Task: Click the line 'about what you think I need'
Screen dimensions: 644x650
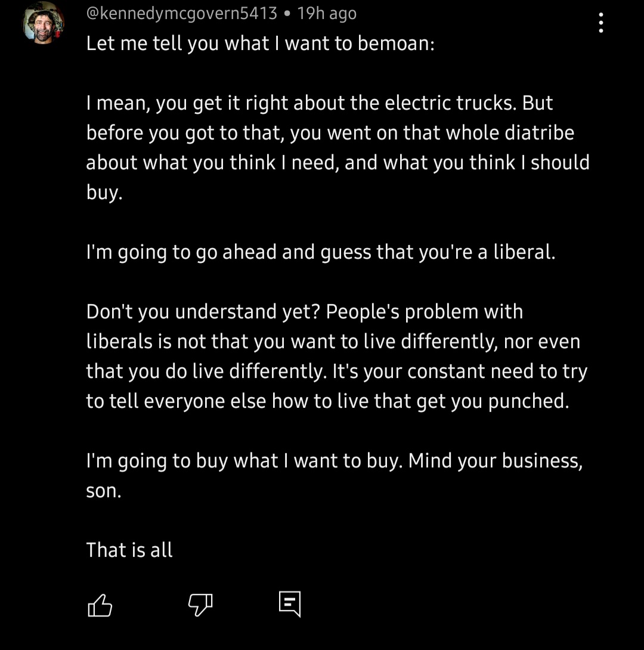Action: point(338,162)
